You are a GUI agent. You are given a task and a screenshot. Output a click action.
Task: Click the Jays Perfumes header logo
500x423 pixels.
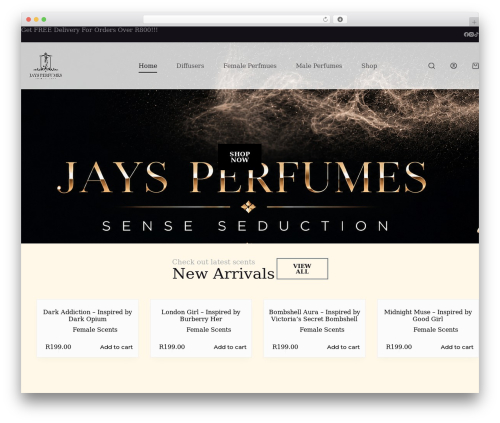click(x=46, y=65)
